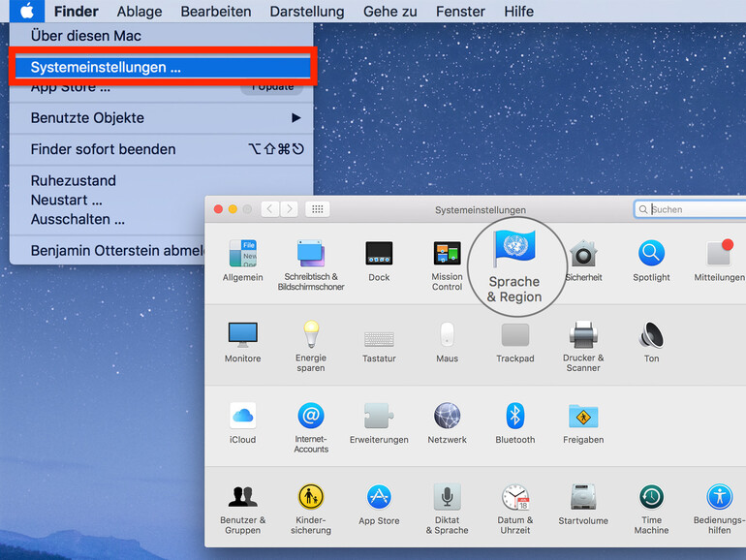
Task: Select Ruhezustand menu entry
Action: point(162,180)
